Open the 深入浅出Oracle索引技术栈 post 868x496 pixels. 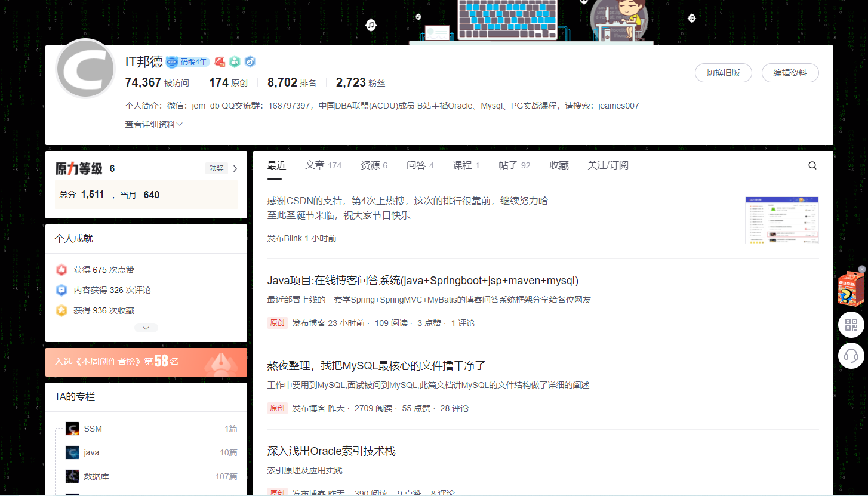331,451
